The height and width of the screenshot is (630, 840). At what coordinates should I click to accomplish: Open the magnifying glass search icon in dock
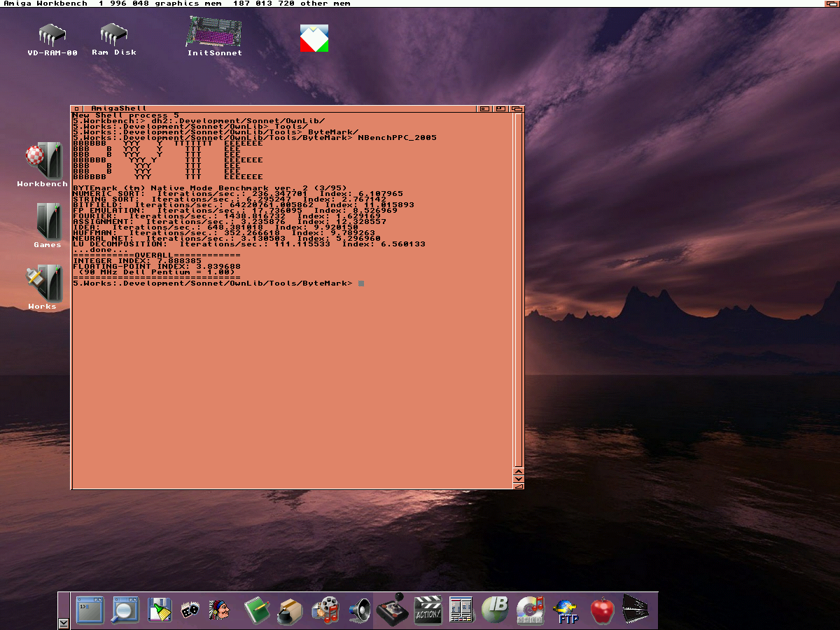126,610
